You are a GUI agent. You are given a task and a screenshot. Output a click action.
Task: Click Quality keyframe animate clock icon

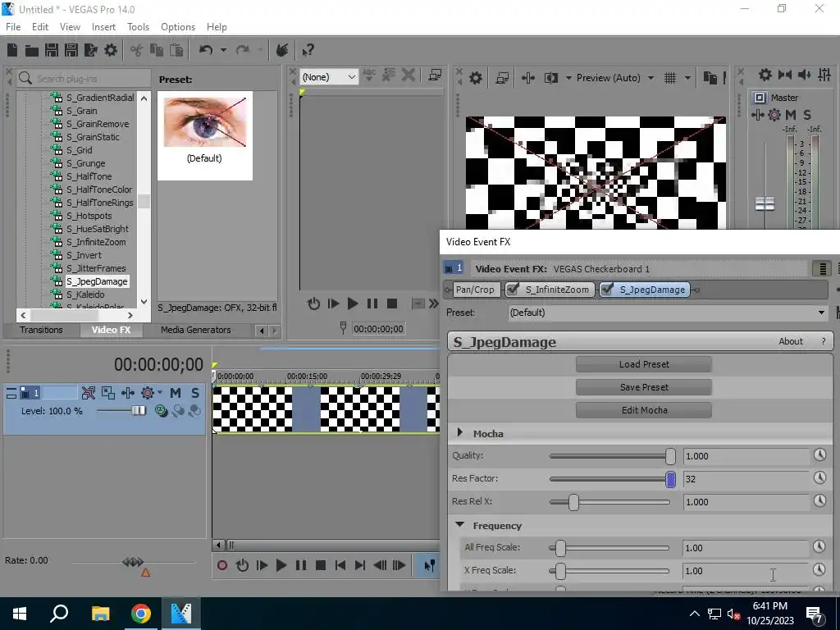tap(819, 454)
